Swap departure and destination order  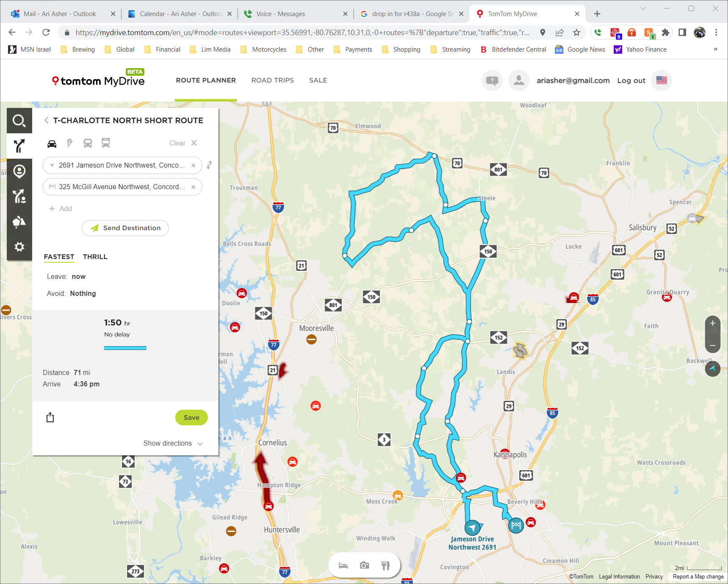pos(209,165)
